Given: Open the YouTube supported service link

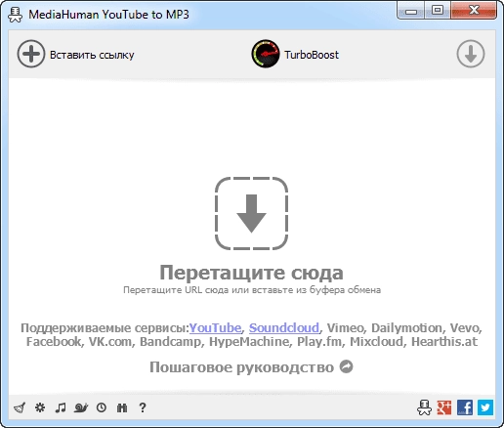Looking at the screenshot, I should click(x=215, y=327).
